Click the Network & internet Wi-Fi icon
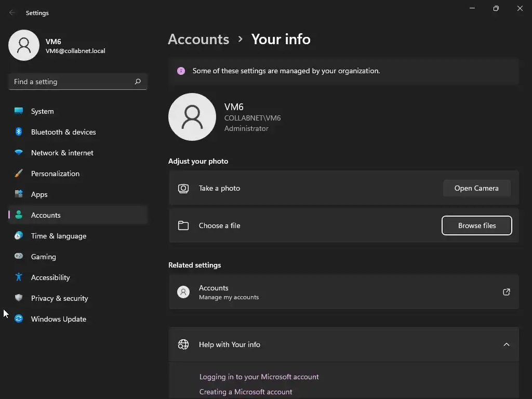 (19, 153)
